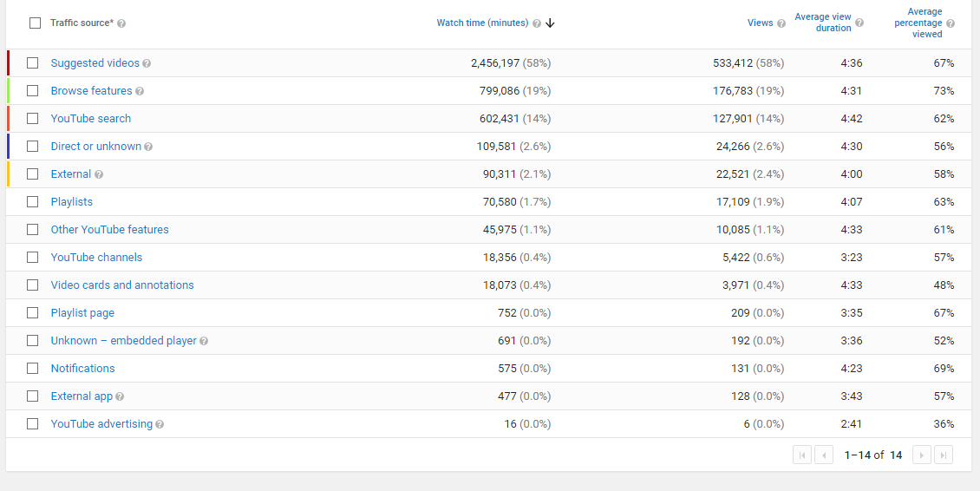The image size is (980, 491).
Task: Click the dark red Suggested videos color bar
Action: [x=8, y=63]
